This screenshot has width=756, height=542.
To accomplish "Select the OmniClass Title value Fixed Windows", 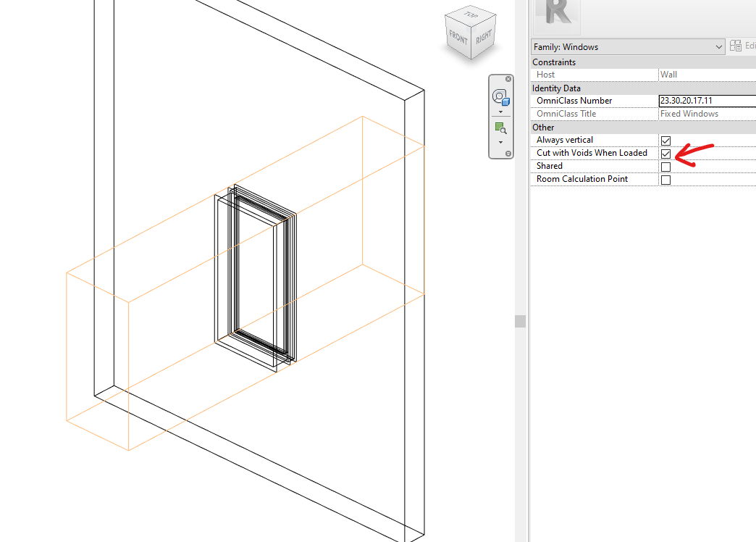I will click(689, 114).
